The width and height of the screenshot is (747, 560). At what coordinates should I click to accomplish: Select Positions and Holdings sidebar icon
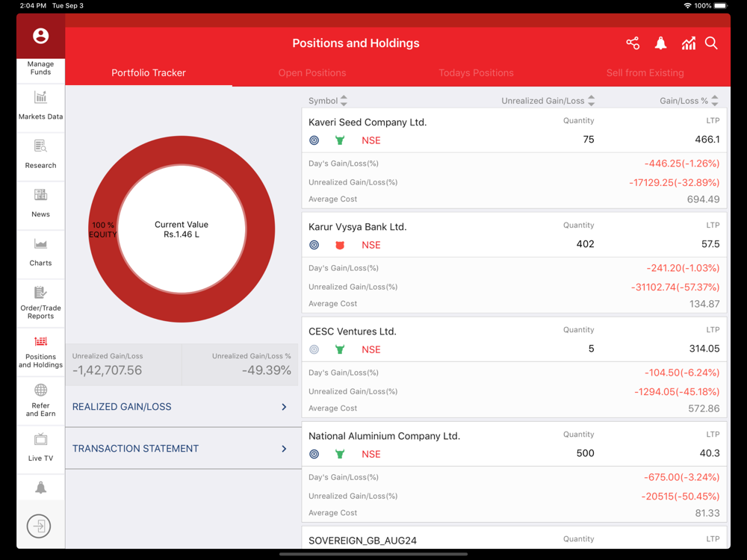click(x=40, y=341)
